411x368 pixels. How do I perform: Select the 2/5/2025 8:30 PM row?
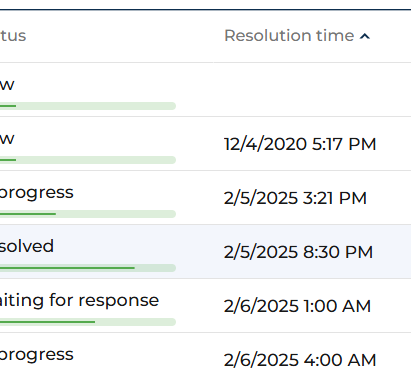coord(205,252)
